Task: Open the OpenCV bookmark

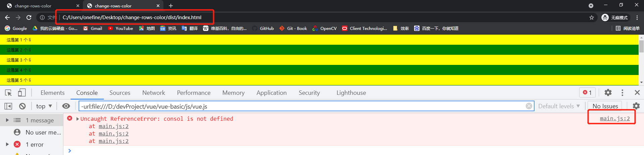Action: (325, 29)
